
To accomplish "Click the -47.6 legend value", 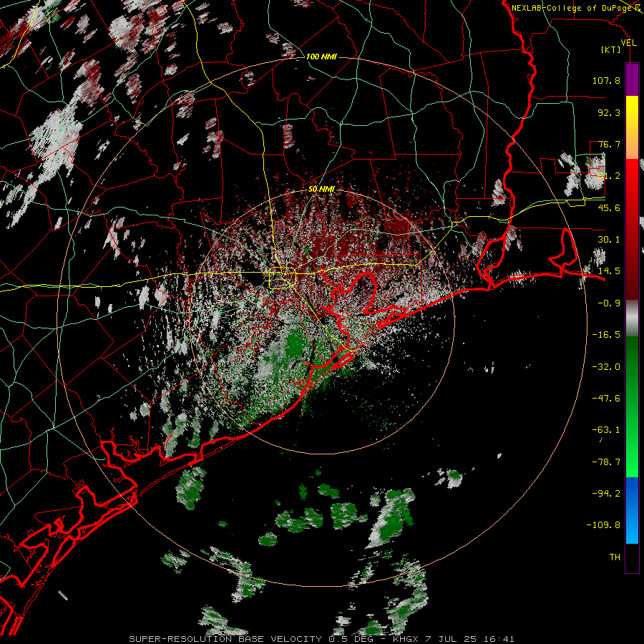I will click(x=606, y=399).
